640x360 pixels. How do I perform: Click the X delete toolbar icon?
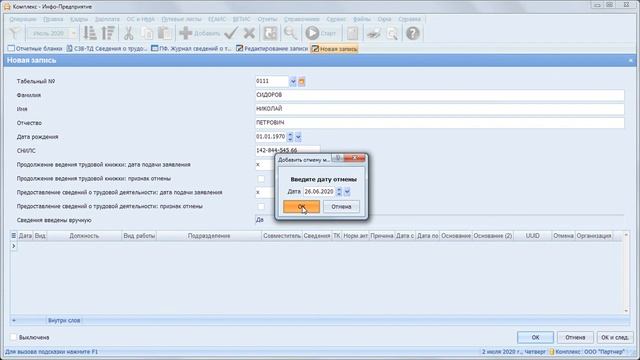(249, 33)
